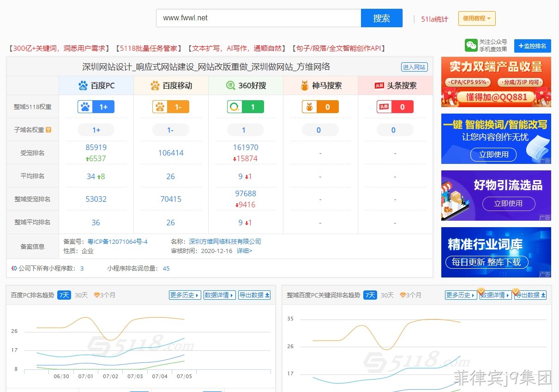Image resolution: width=559 pixels, height=392 pixels.
Task: Click the blue 搜索 button
Action: (382, 18)
